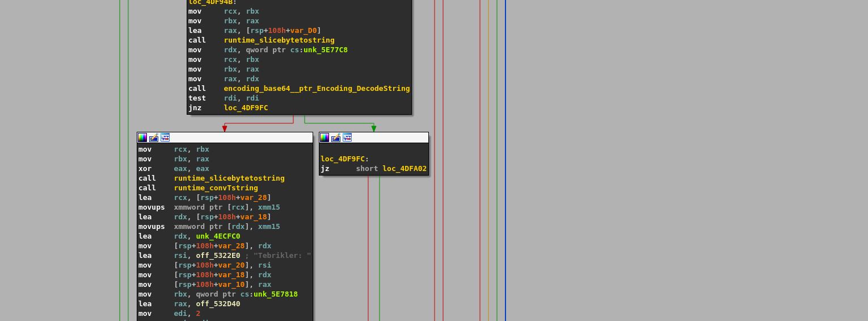Select runtime_slicebytetostring above runtime_convTstring

(229, 178)
